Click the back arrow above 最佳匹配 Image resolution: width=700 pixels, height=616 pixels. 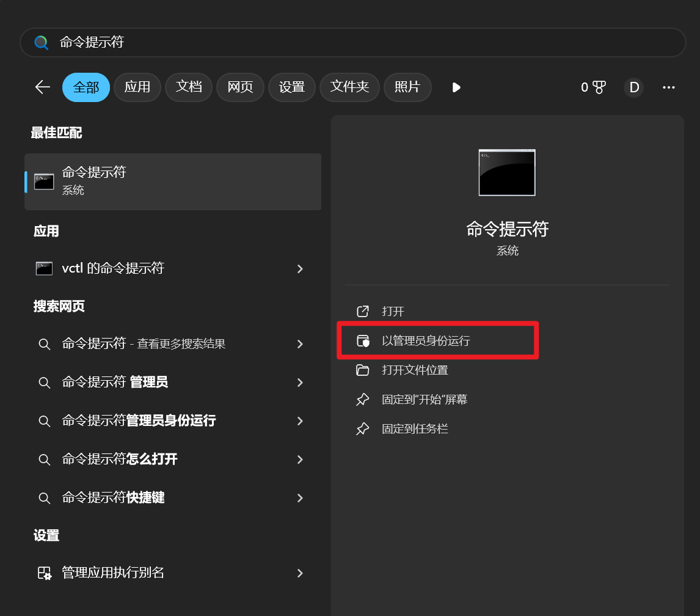[42, 87]
